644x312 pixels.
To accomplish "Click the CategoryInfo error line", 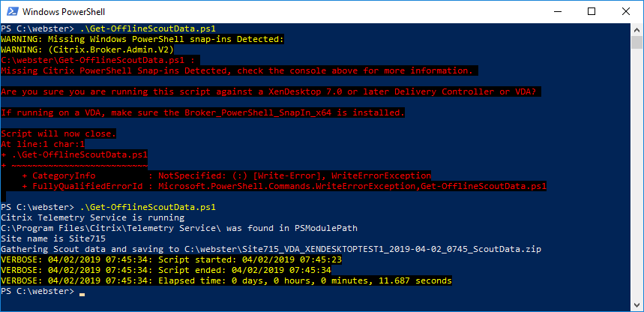I will [226, 175].
